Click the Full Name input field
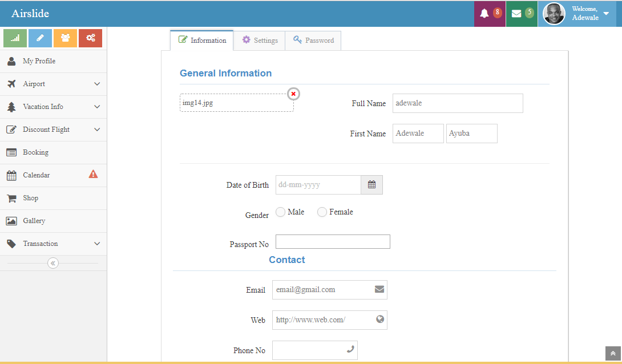The width and height of the screenshot is (622, 364). (x=458, y=103)
